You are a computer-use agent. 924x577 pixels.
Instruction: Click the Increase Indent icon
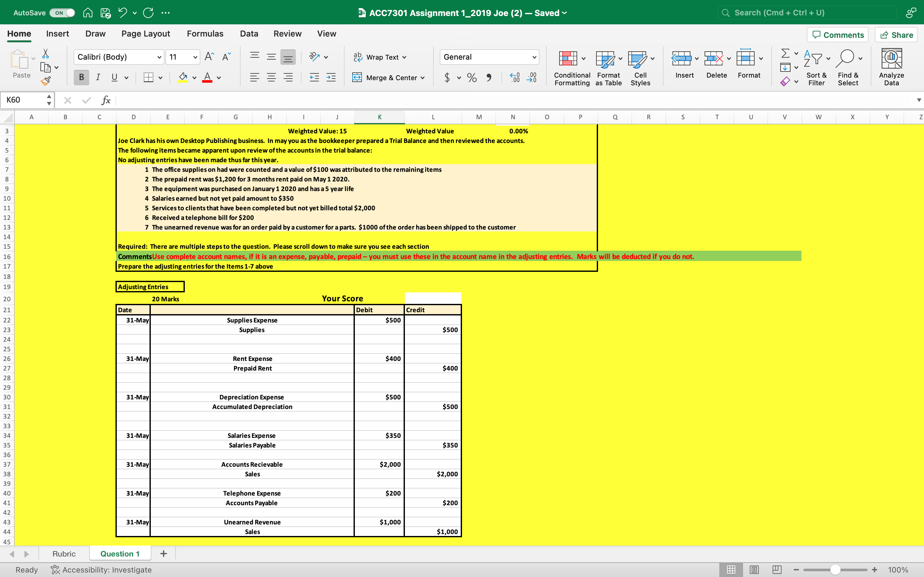pyautogui.click(x=331, y=78)
